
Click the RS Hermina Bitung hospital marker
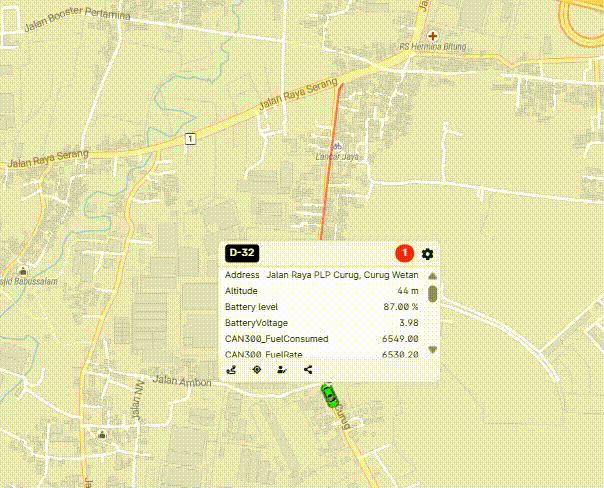(x=433, y=36)
